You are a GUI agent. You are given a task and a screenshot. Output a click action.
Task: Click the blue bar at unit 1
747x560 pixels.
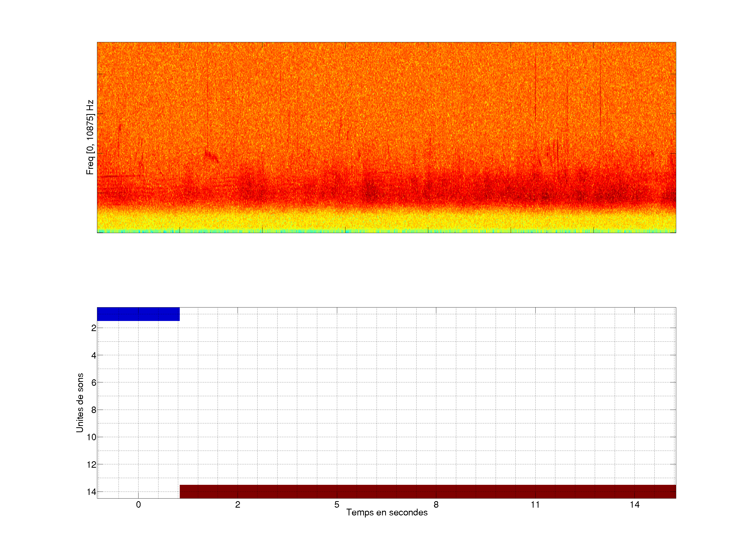point(138,314)
